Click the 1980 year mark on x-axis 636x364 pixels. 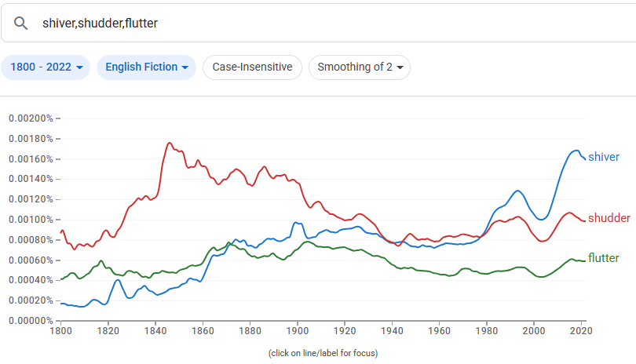pyautogui.click(x=486, y=330)
